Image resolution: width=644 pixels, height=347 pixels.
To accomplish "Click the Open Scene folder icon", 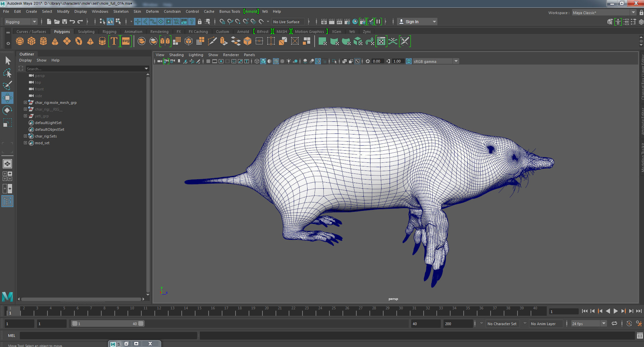I will click(57, 22).
